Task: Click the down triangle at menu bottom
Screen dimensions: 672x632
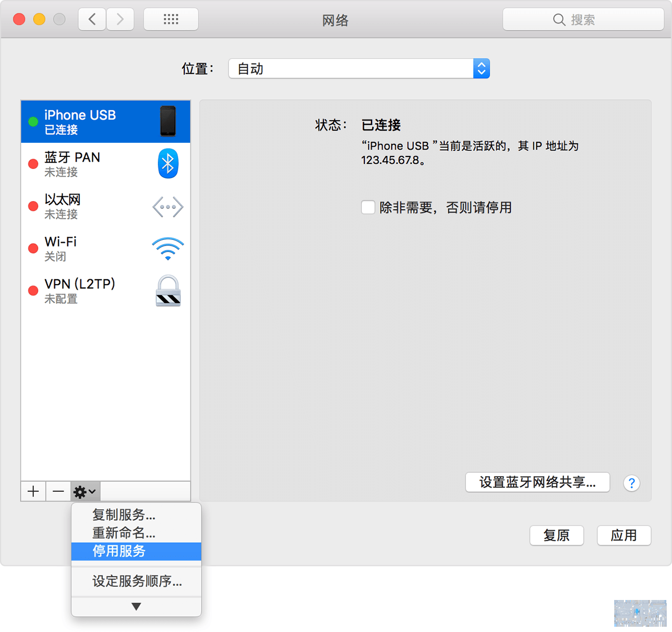Action: point(136,606)
